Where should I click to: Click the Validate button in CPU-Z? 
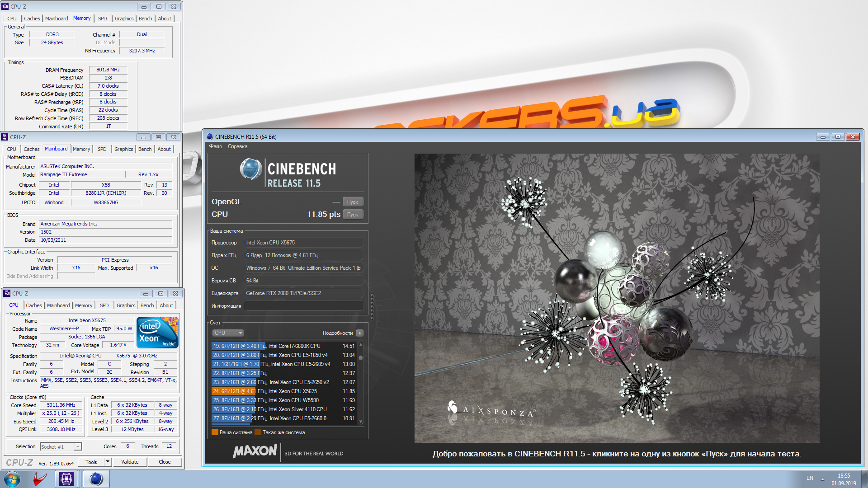point(130,462)
